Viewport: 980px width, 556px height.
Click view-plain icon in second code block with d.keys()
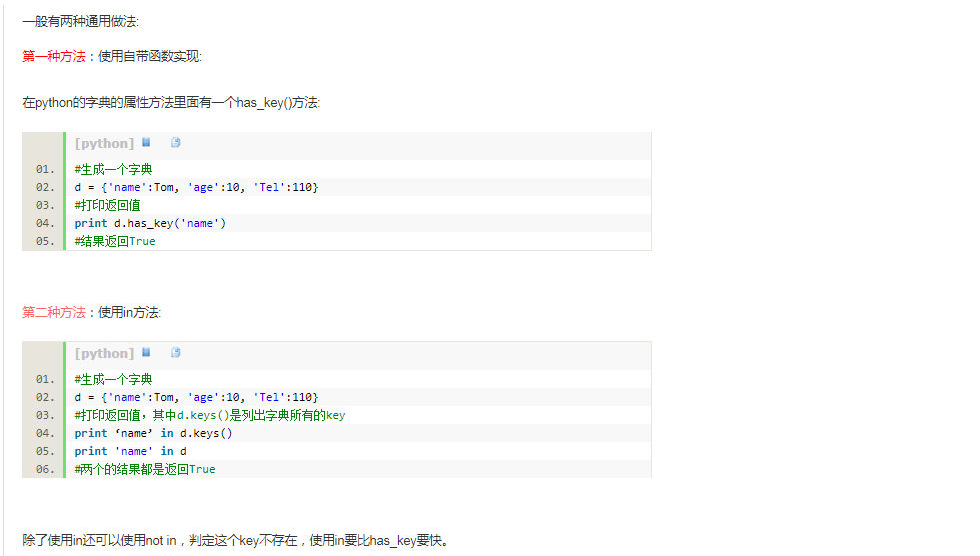pyautogui.click(x=146, y=353)
